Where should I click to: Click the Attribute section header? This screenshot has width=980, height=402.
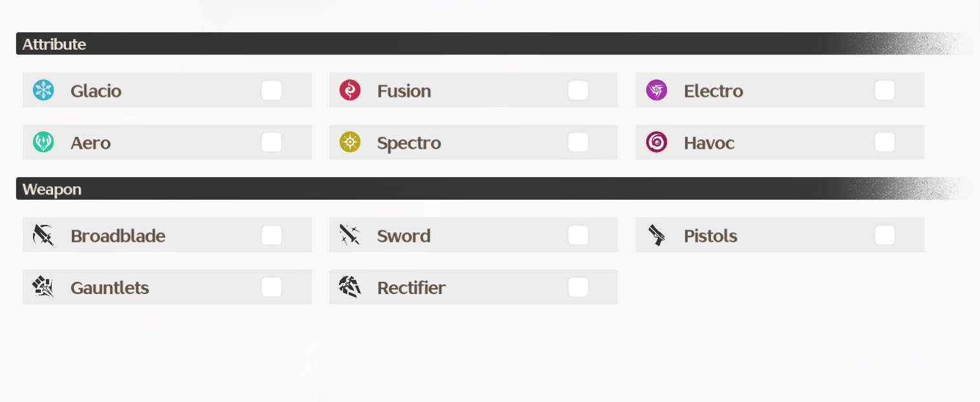(54, 44)
